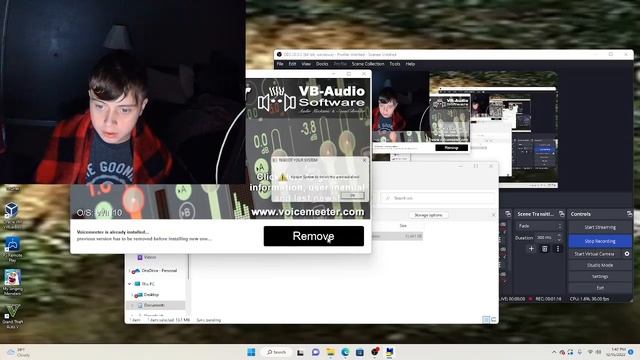640x360 pixels.
Task: Click the Search box in File Explorer
Action: pyautogui.click(x=437, y=198)
